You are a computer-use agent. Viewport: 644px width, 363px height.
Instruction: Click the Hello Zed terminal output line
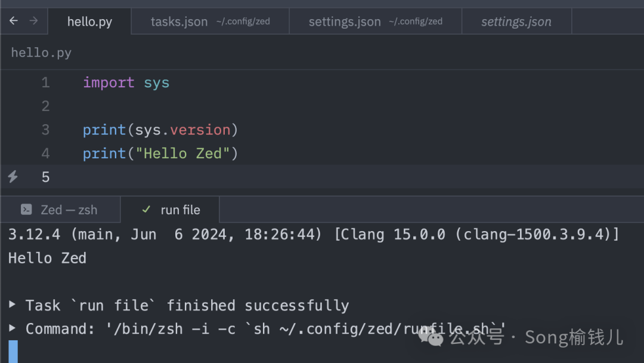pyautogui.click(x=47, y=258)
